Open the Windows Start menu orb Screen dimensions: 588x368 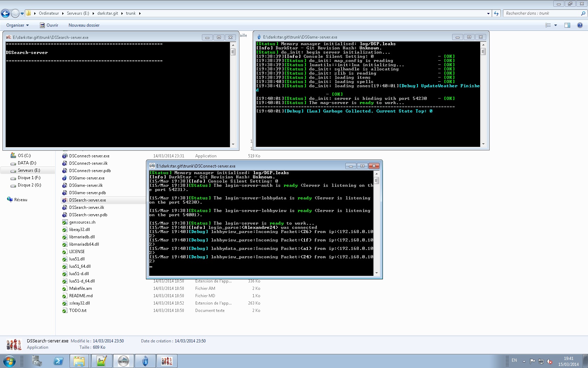(9, 361)
